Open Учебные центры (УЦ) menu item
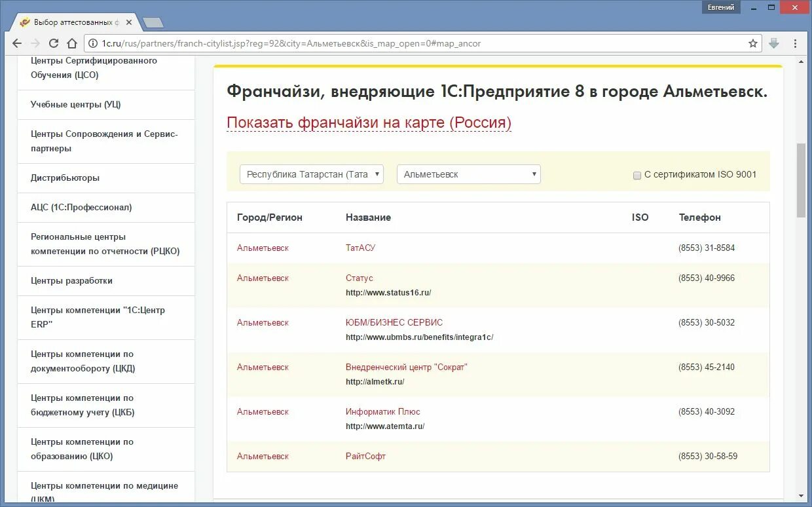 (x=106, y=105)
